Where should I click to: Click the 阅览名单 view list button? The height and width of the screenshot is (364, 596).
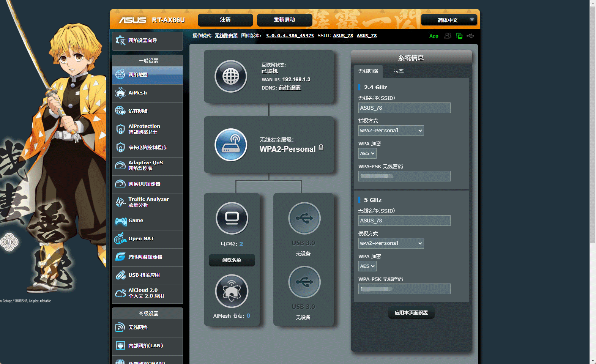[232, 260]
